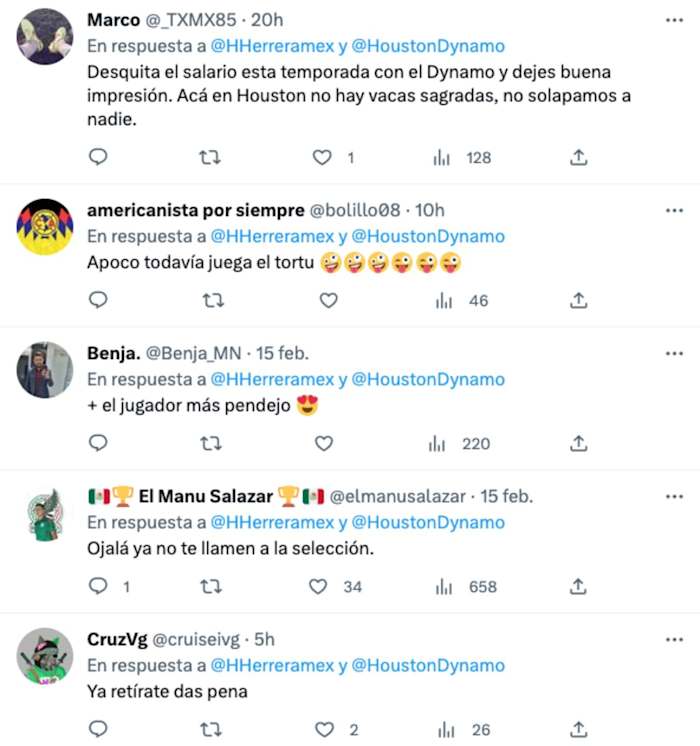Open more options on americanista por siempre's tweet

coord(674,210)
